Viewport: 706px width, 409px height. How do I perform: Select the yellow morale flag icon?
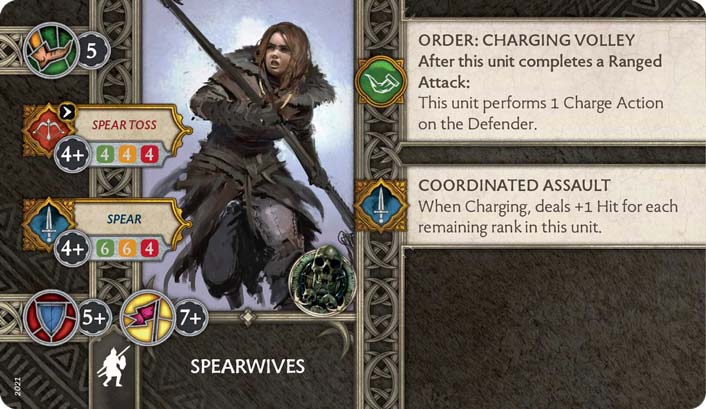[x=148, y=318]
